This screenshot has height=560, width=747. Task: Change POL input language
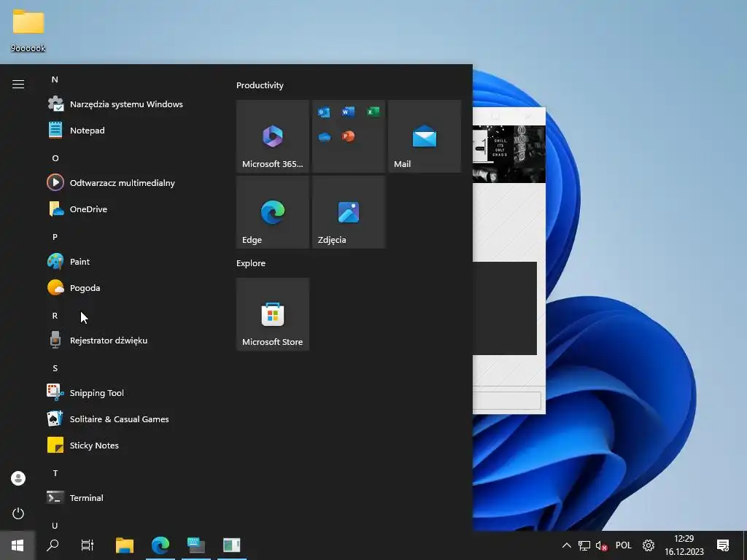tap(624, 545)
